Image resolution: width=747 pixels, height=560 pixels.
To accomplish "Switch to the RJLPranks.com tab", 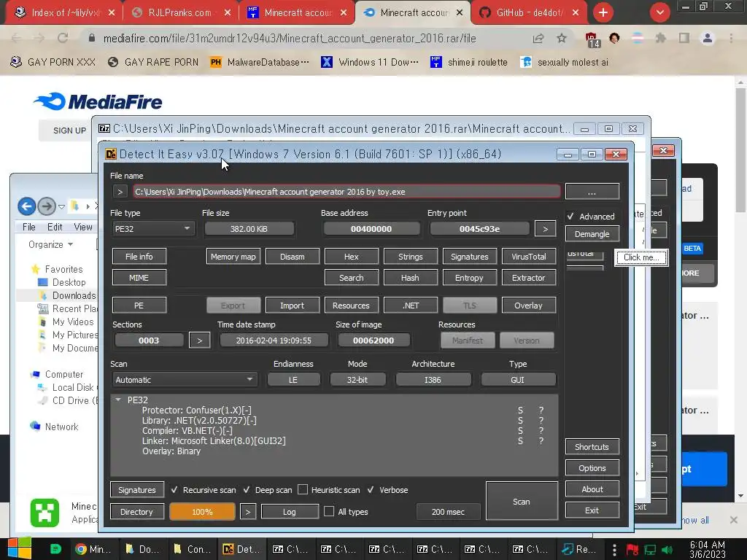I will 180,12.
